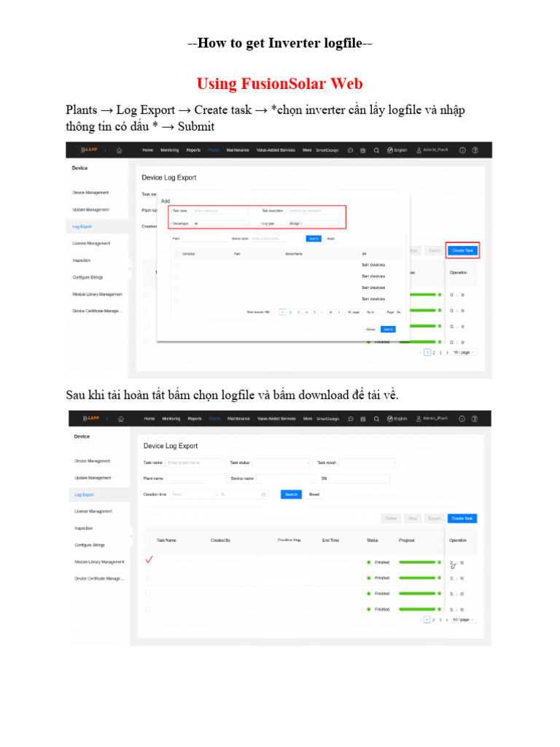The width and height of the screenshot is (560, 747).
Task: Open the Task status dropdown in the lower screenshot
Action: (x=282, y=462)
